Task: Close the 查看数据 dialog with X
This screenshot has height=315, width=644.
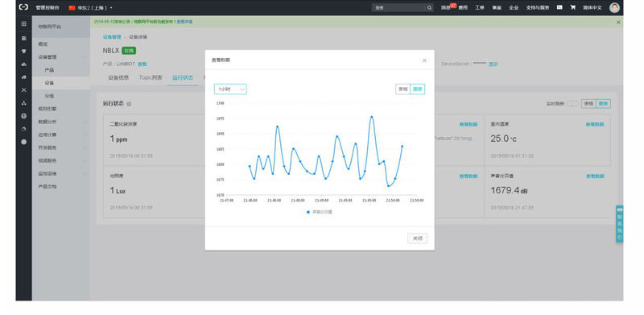Action: pos(424,60)
